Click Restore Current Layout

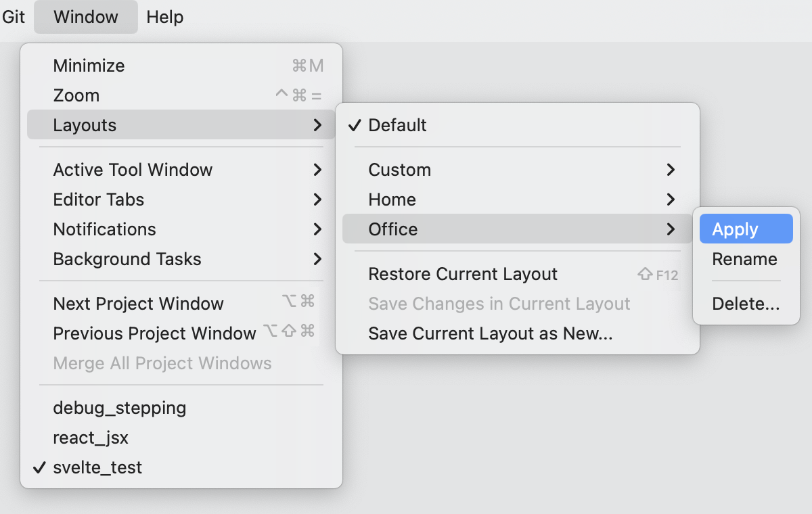(463, 274)
